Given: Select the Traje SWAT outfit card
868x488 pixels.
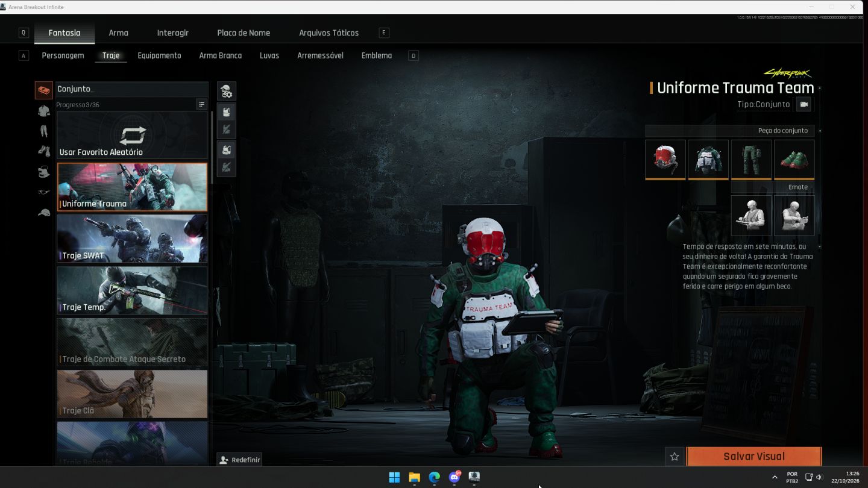Looking at the screenshot, I should 132,239.
